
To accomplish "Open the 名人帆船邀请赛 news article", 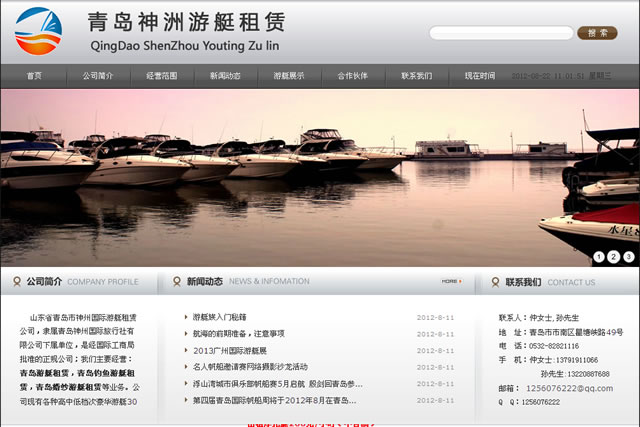I will (250, 367).
